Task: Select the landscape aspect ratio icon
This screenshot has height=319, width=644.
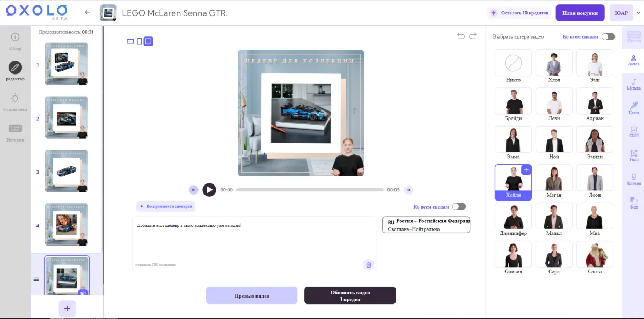Action: pos(130,41)
